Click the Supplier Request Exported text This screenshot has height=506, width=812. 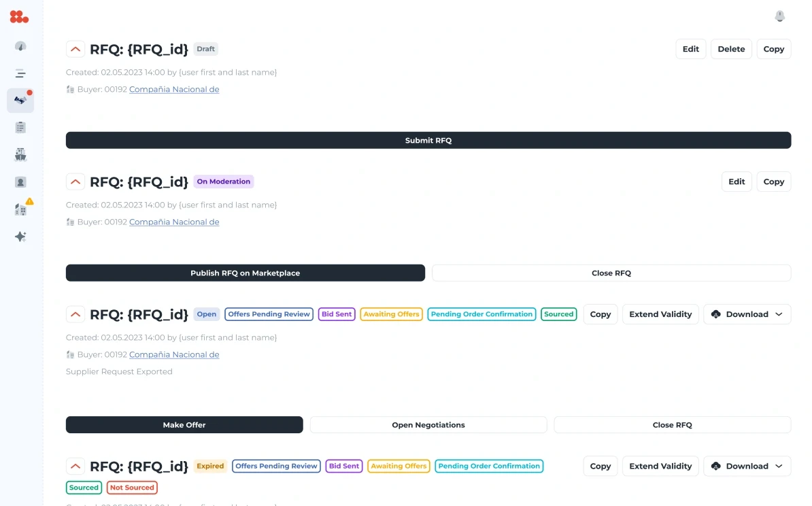tap(119, 371)
